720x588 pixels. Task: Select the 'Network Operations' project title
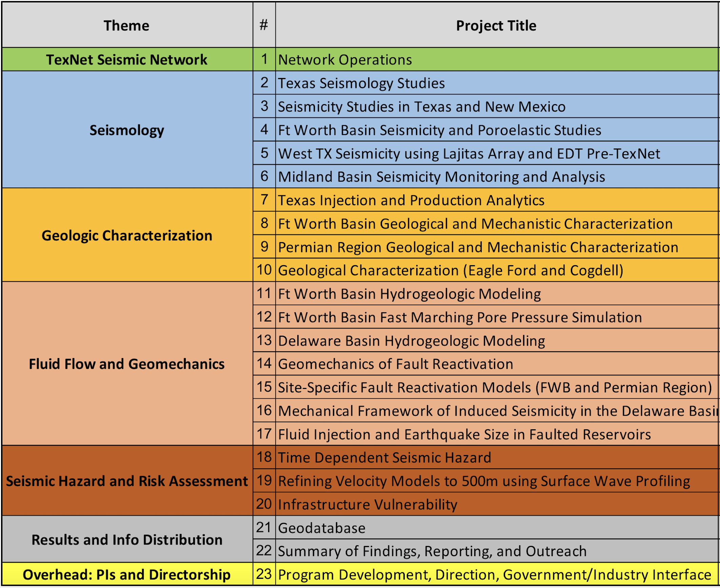(497, 59)
